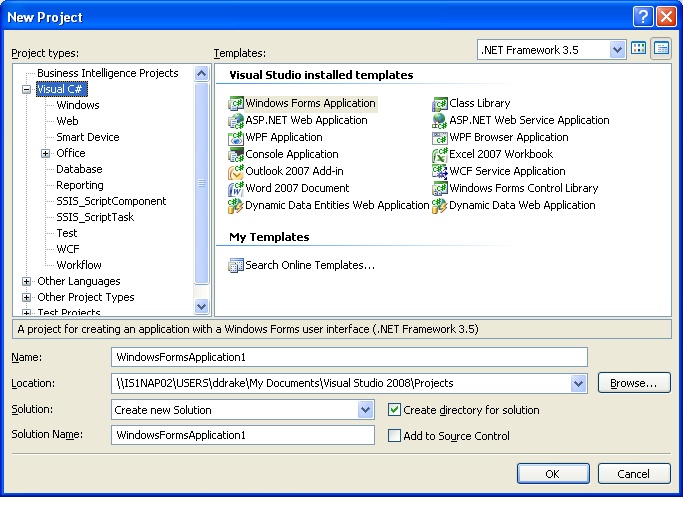
Task: Click the Search Online Templates... text
Action: [310, 265]
